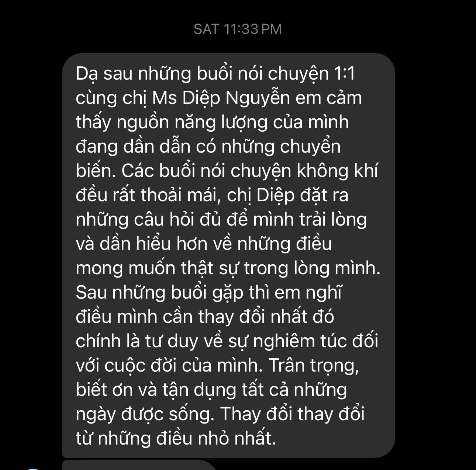Screen dimensions: 476x470
Task: Tap the '1:1' text in the first line
Action: tap(344, 73)
